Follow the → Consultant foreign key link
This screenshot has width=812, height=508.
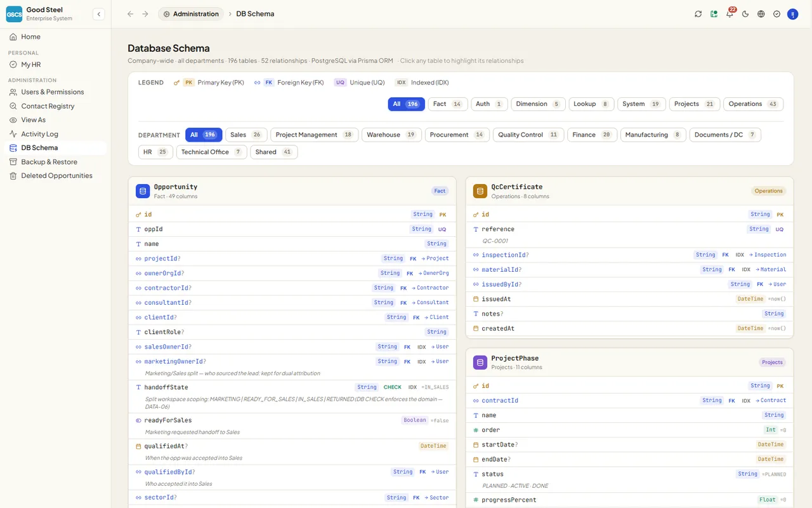[x=430, y=302]
